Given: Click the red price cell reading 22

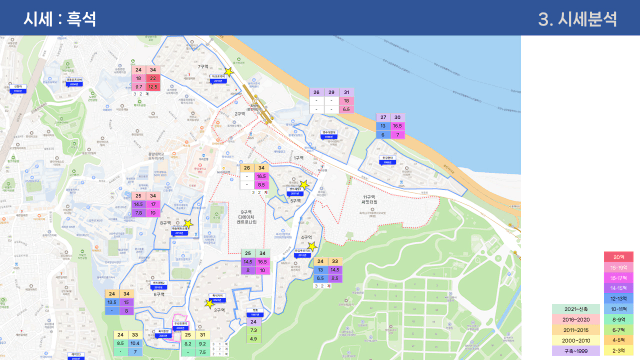Looking at the screenshot, I should click(153, 78).
